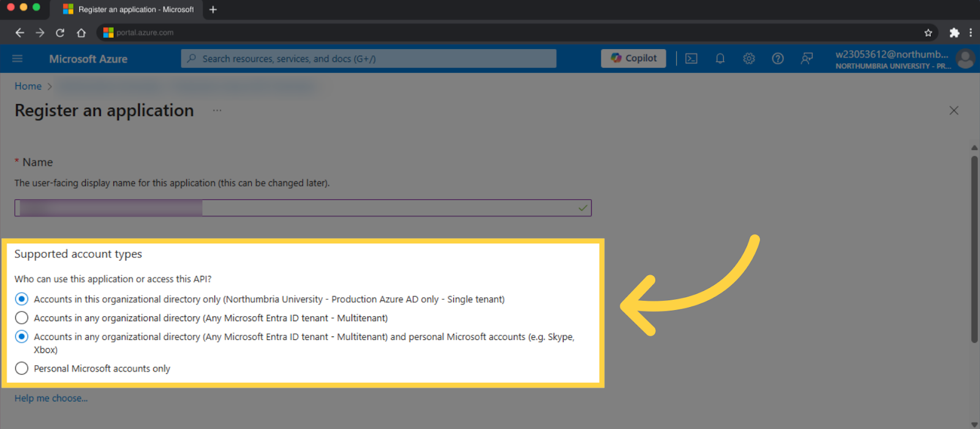The image size is (980, 429).
Task: Click the application Name input field
Action: 303,208
